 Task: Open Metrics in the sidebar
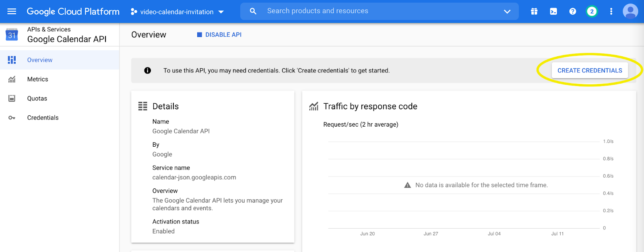pos(60,79)
